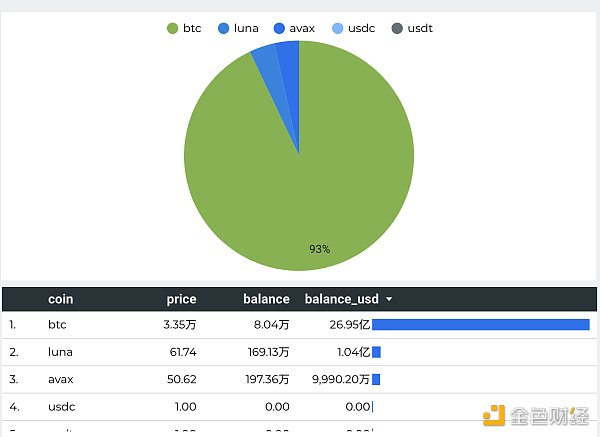Toggle btc legend label

[x=192, y=28]
